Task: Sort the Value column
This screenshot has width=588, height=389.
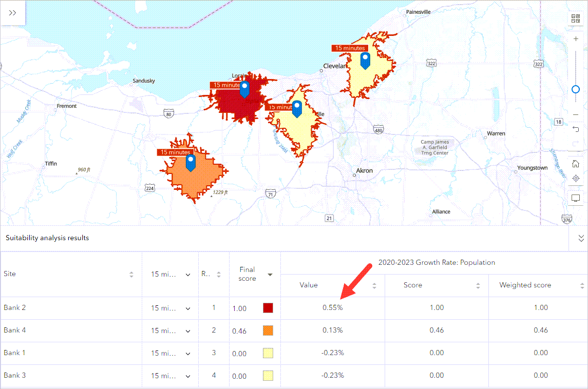Action: pos(374,285)
